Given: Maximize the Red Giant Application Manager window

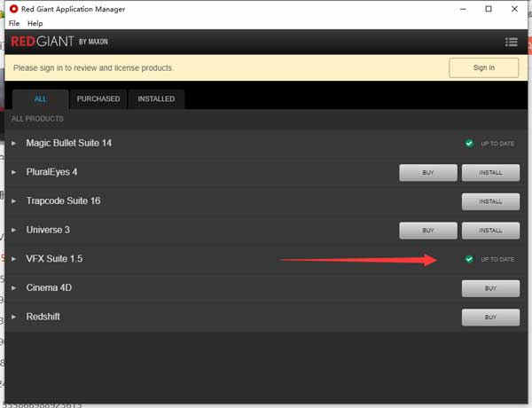Looking at the screenshot, I should click(x=489, y=9).
